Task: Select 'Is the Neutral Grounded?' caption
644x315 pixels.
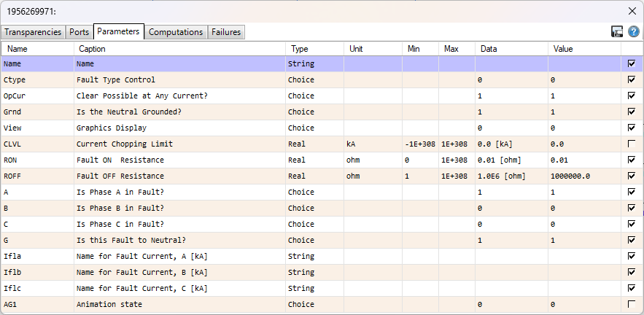Action: 180,112
